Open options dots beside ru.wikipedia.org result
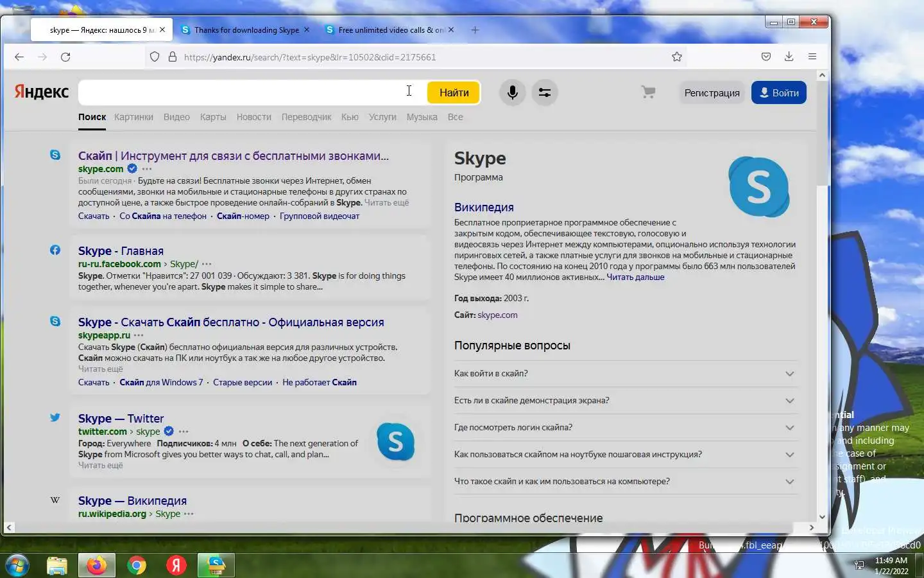This screenshot has height=578, width=924. [189, 514]
